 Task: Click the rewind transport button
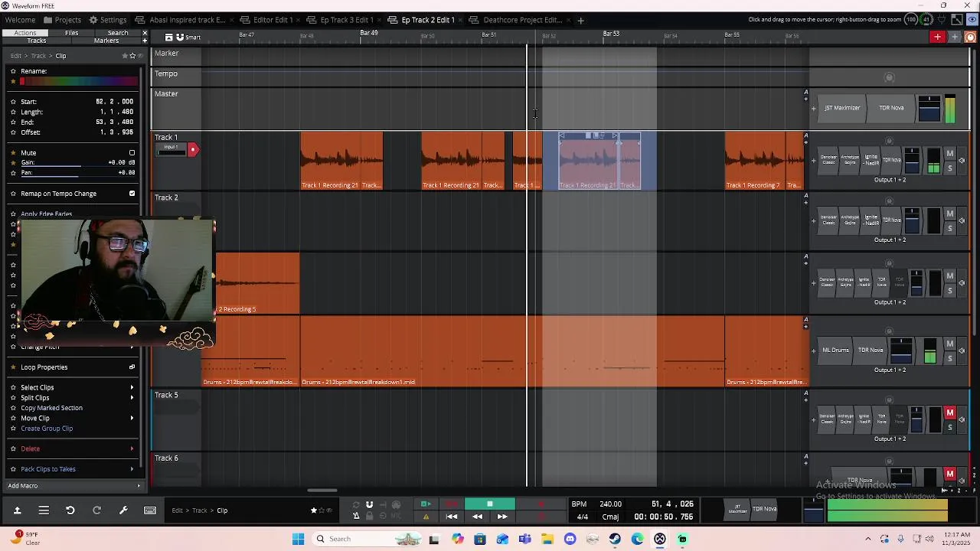477,517
